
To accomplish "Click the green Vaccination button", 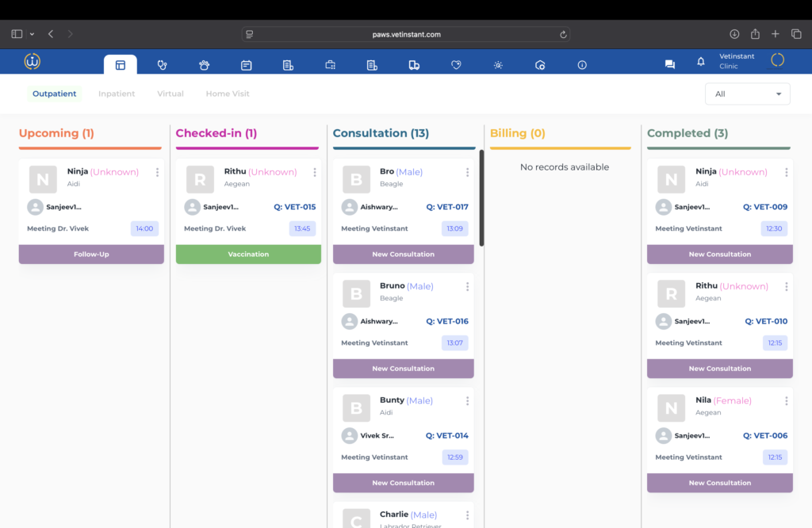I will tap(248, 254).
